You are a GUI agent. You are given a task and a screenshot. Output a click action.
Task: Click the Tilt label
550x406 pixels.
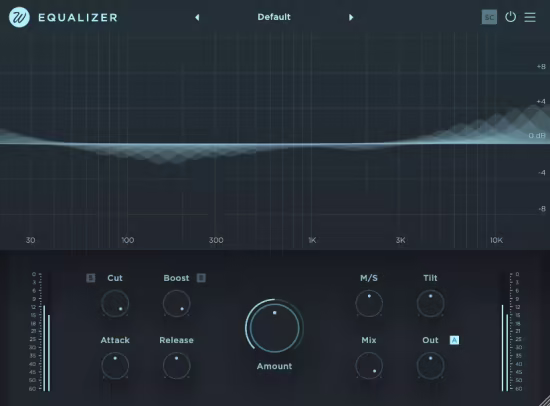coord(430,278)
